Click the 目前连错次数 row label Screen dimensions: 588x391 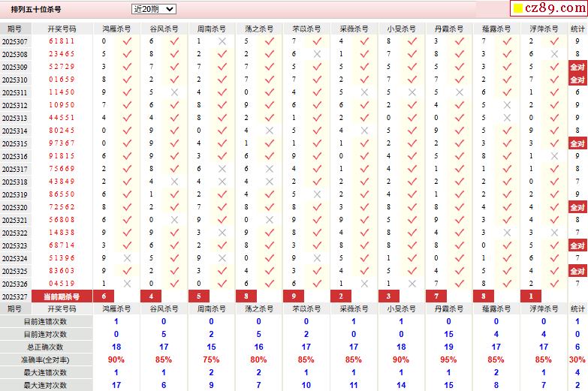[x=45, y=322]
